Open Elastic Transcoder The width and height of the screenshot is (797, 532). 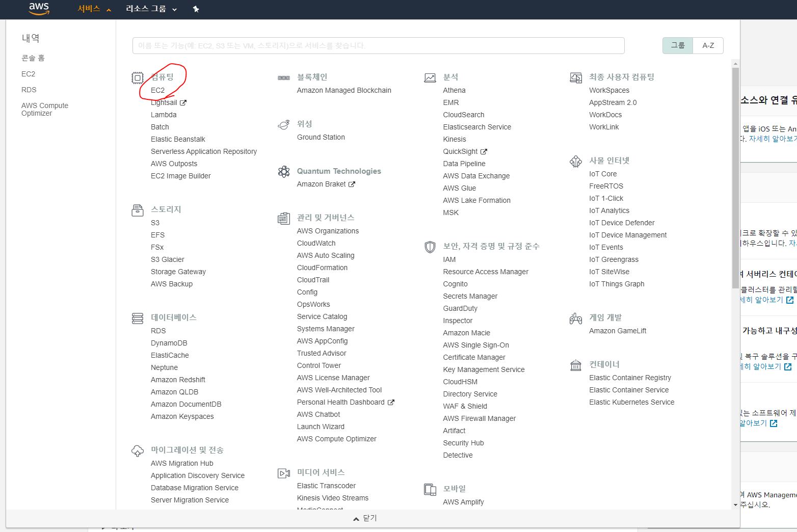point(326,486)
